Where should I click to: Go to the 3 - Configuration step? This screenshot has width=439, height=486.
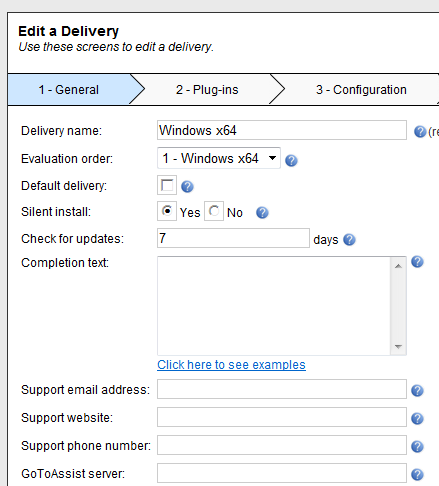point(361,90)
